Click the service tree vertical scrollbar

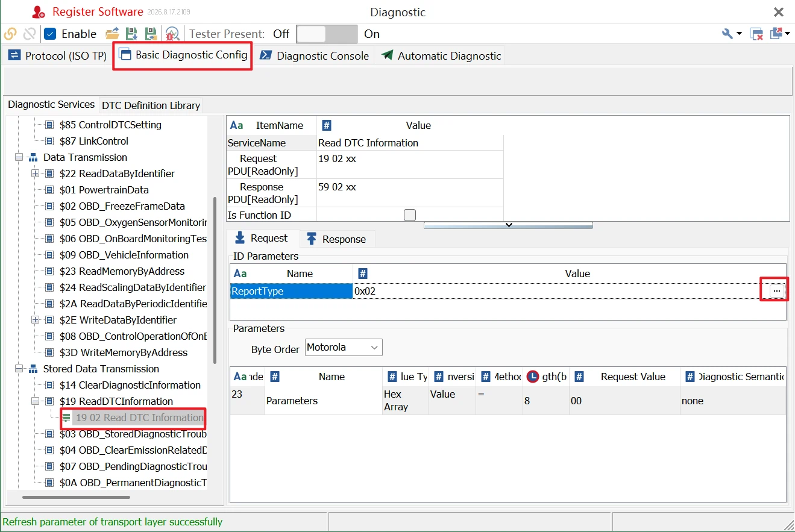215,280
